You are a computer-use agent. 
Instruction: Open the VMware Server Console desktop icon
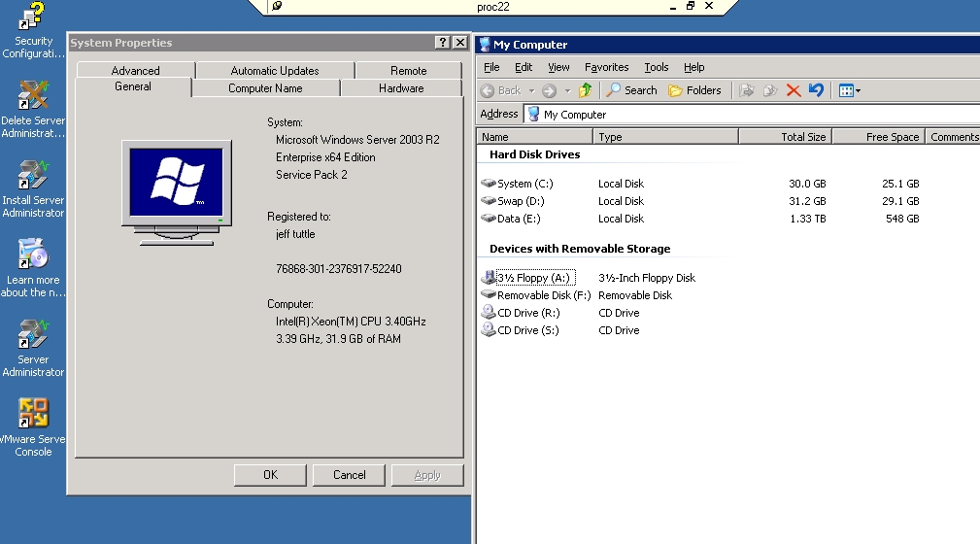[32, 427]
